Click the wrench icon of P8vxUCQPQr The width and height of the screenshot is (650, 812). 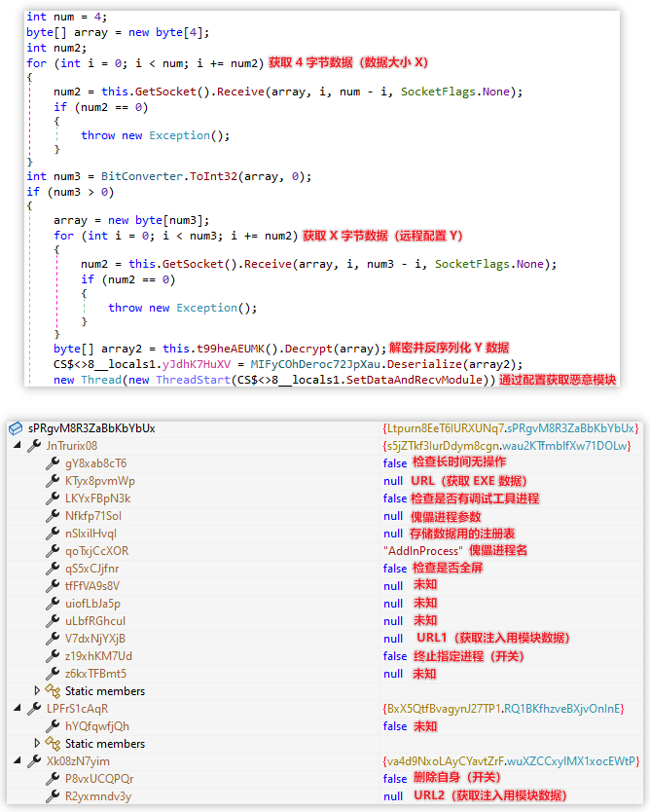click(53, 778)
